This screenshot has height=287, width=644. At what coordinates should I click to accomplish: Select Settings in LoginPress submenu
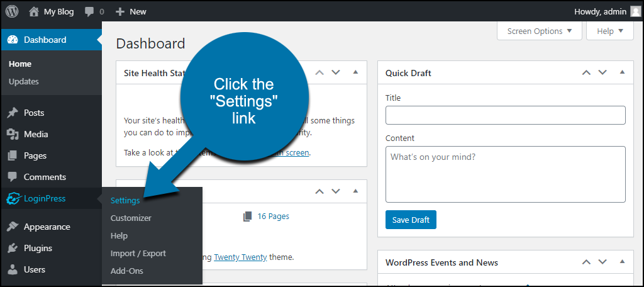[125, 200]
